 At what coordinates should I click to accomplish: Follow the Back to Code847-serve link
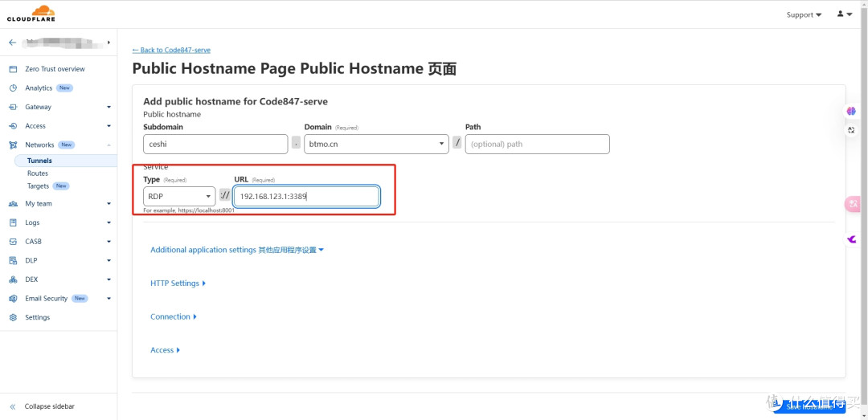[172, 50]
